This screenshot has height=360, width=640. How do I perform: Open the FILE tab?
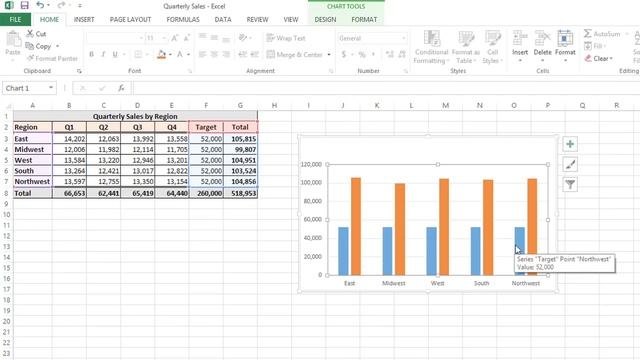pos(15,19)
